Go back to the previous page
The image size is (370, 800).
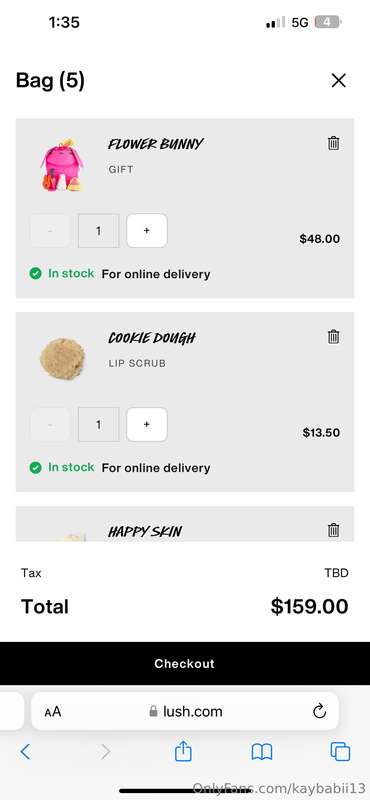click(x=25, y=752)
